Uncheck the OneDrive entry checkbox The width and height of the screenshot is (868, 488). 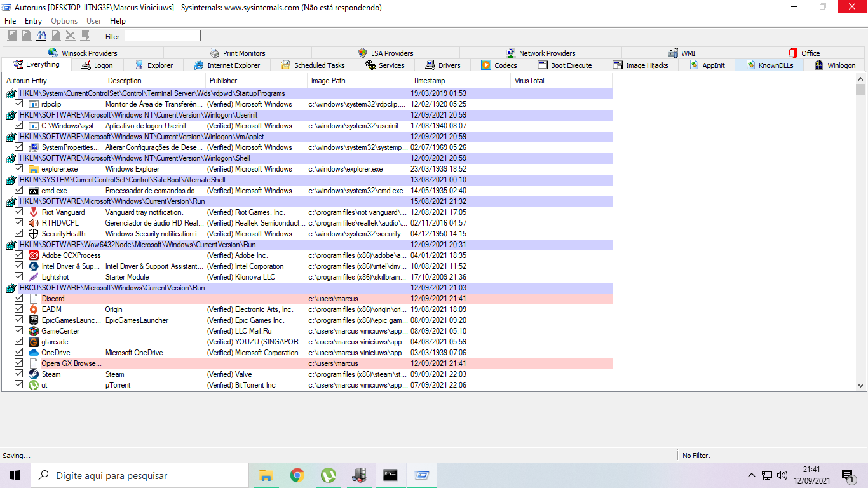pyautogui.click(x=18, y=353)
